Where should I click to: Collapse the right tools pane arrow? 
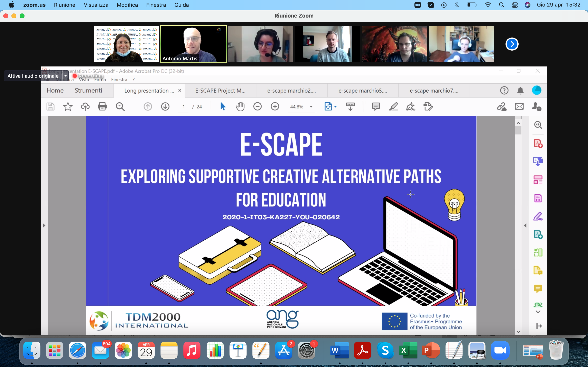tap(525, 226)
